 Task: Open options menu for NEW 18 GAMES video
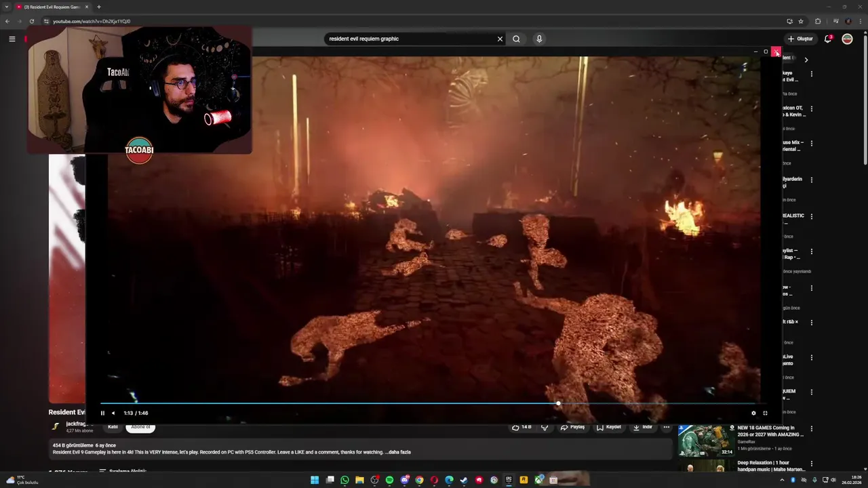click(x=812, y=429)
